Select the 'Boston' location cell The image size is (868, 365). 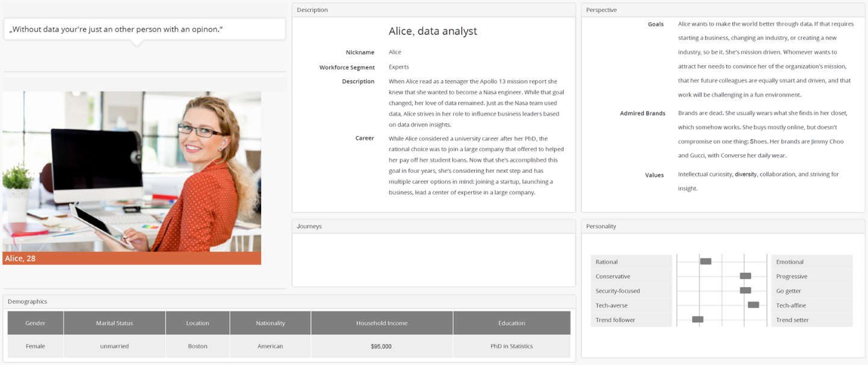click(x=197, y=346)
